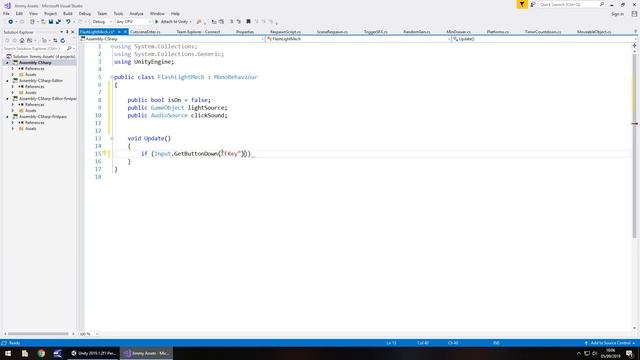Click the Solution Explorer horizontal scrollbar
Viewport: 640px width, 360px height.
[38, 334]
